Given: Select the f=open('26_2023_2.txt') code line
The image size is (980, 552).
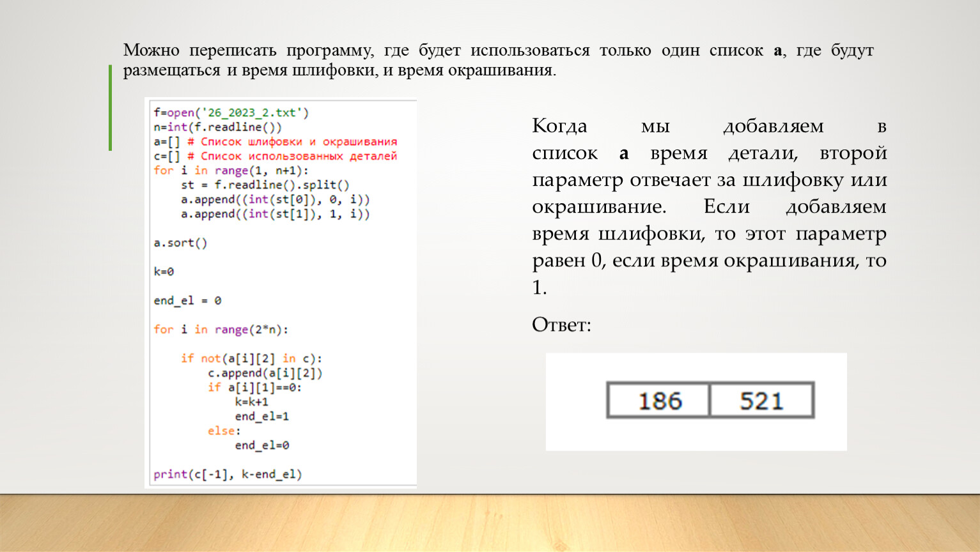Looking at the screenshot, I should [231, 112].
